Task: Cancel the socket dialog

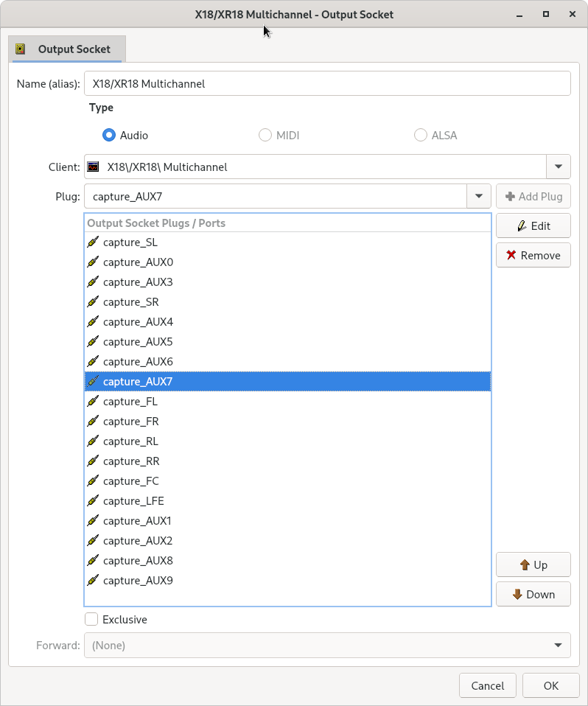Action: [x=488, y=686]
